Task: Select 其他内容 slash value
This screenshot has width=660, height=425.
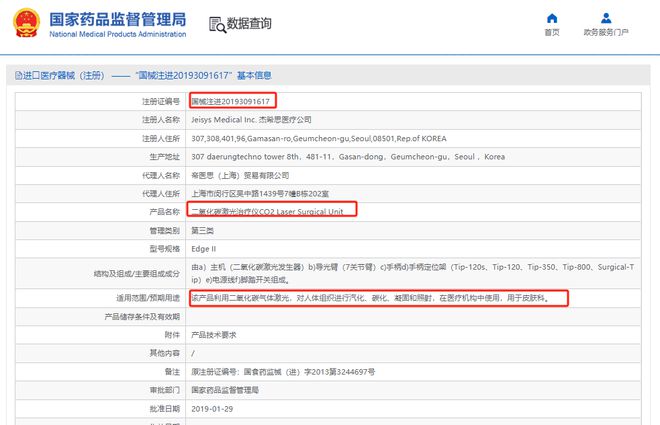Action: pos(193,353)
